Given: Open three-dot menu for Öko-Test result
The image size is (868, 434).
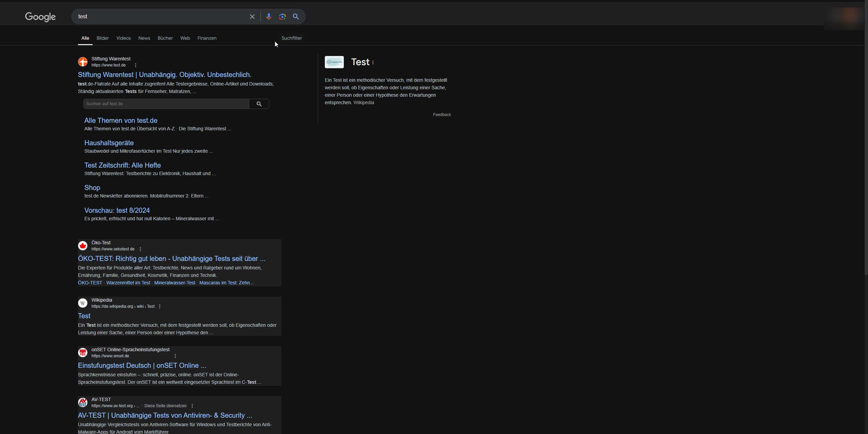Looking at the screenshot, I should point(140,249).
